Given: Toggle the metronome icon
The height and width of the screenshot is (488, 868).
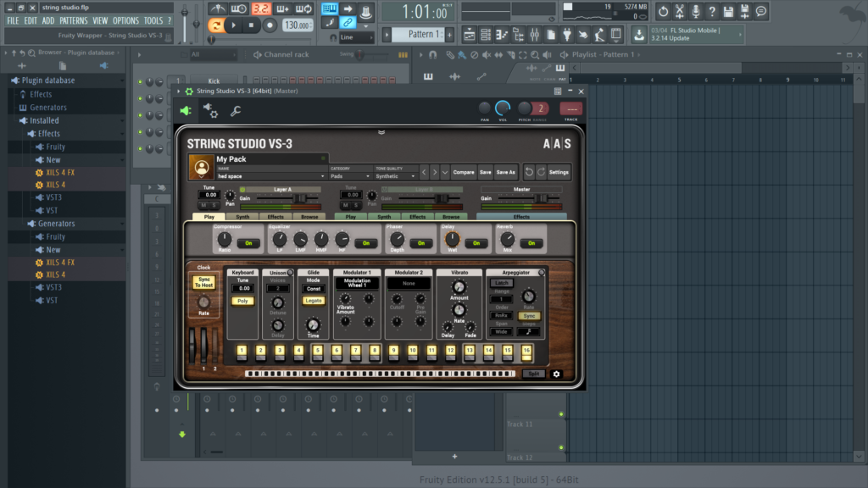Looking at the screenshot, I should pos(217,8).
